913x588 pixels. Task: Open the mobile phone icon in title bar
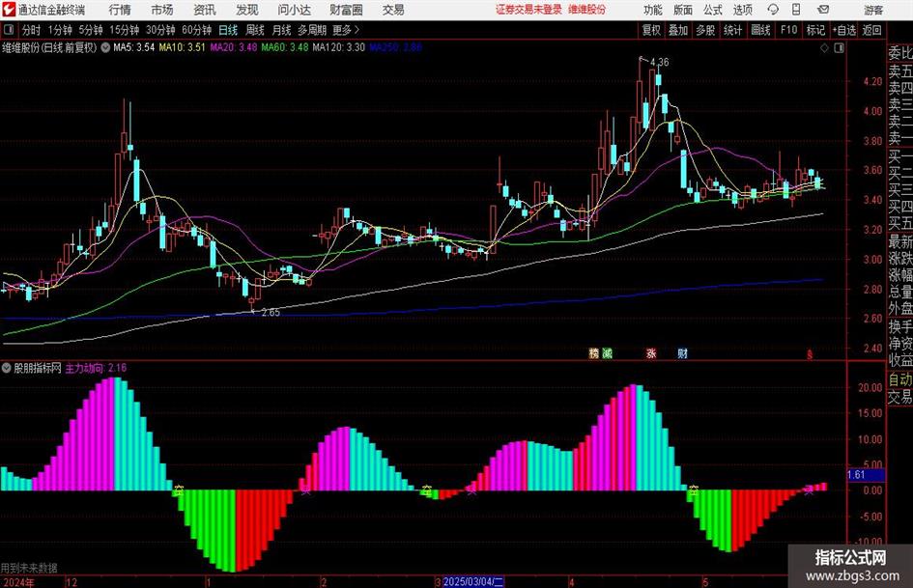pos(796,10)
